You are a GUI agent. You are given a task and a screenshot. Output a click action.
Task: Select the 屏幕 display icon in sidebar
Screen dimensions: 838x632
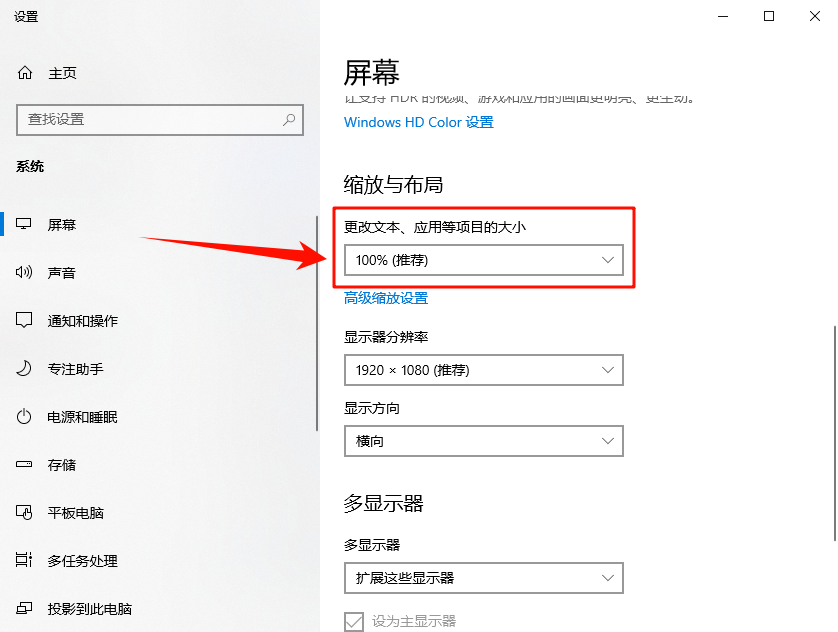[23, 224]
